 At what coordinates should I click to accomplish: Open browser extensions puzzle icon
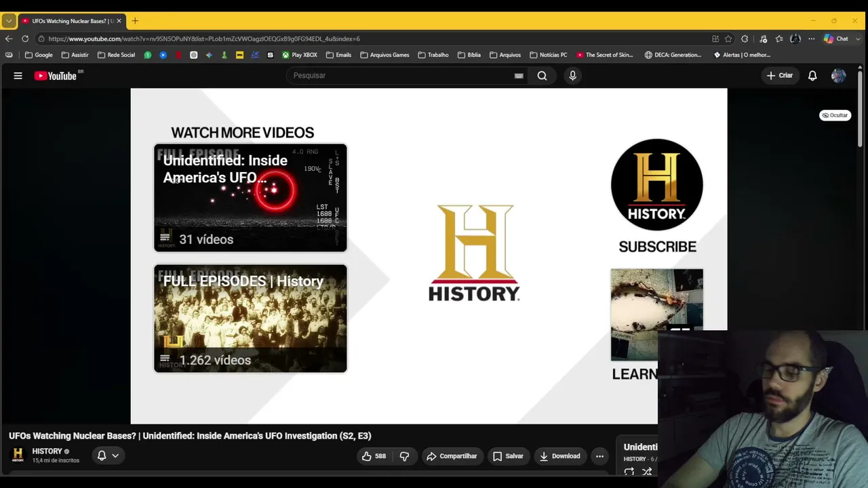[x=745, y=39]
